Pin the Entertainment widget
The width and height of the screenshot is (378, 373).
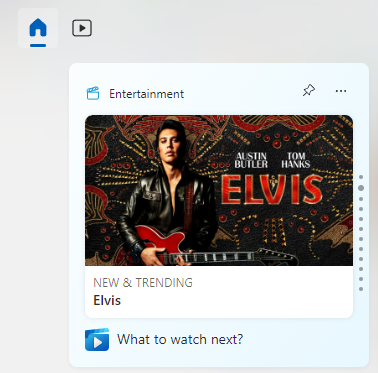click(x=309, y=90)
